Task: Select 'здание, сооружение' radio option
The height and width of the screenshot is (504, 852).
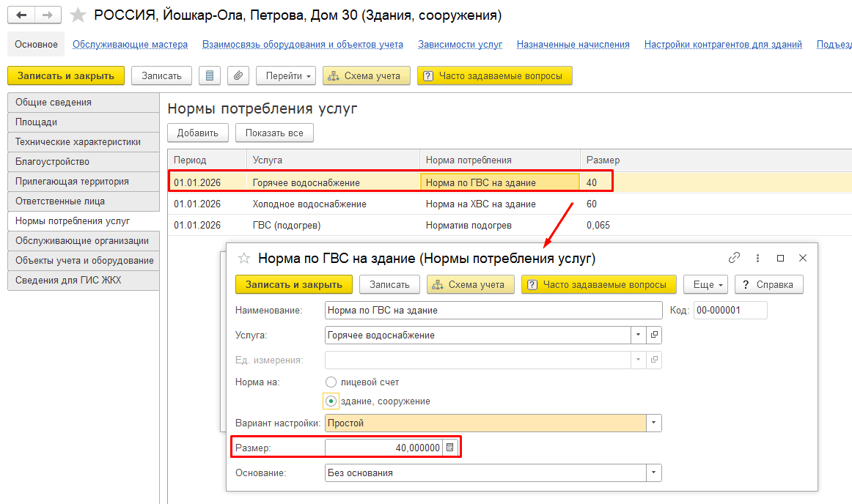Action: click(331, 401)
